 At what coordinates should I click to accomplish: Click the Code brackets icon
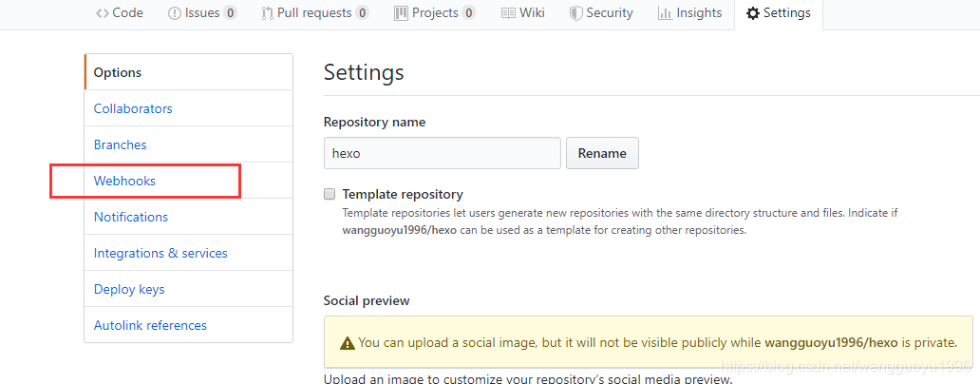tap(102, 12)
